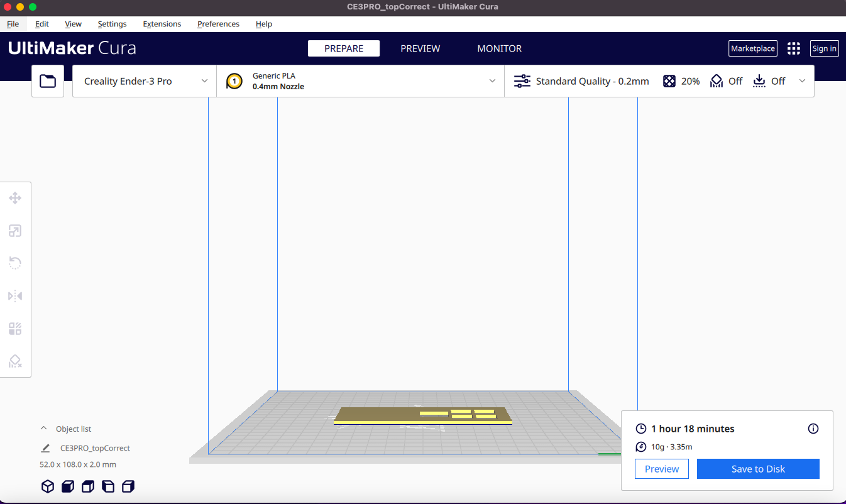The width and height of the screenshot is (846, 504).
Task: Click the 10g · 3.35m material usage text
Action: pyautogui.click(x=672, y=447)
